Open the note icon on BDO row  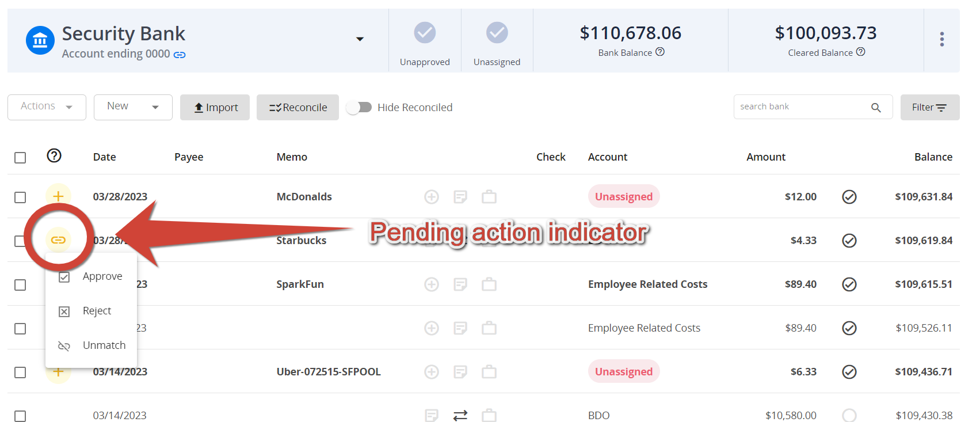432,415
